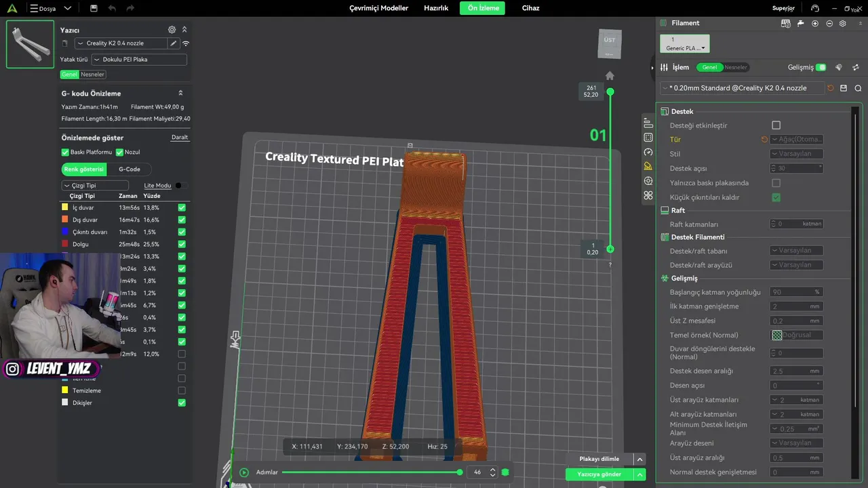Select the G-Code tab in preview panel

[x=129, y=169]
